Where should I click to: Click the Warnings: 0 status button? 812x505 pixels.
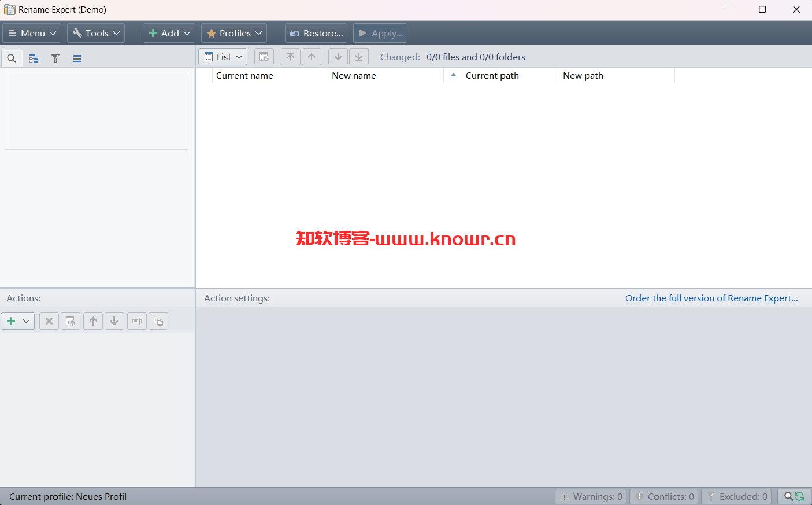(591, 496)
